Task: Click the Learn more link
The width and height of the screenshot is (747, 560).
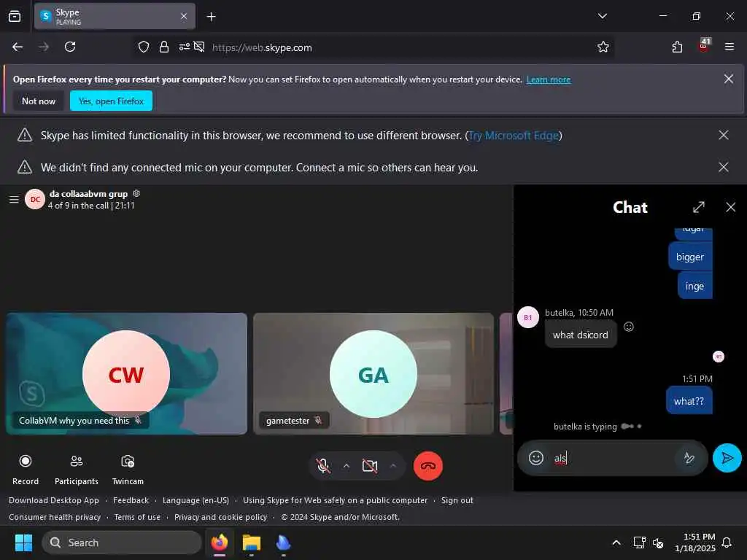Action: click(x=549, y=79)
